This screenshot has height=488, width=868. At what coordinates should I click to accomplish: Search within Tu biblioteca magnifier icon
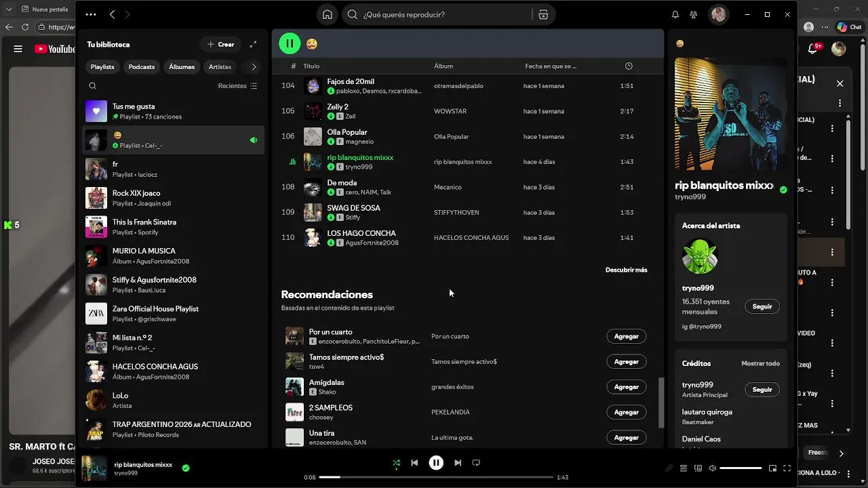(93, 86)
